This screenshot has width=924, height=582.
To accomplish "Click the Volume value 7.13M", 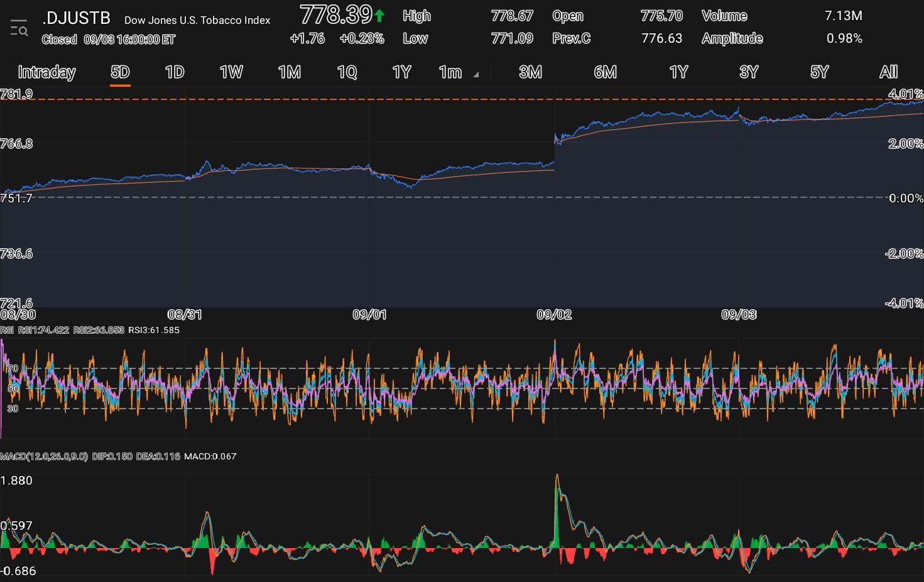I will pyautogui.click(x=843, y=16).
